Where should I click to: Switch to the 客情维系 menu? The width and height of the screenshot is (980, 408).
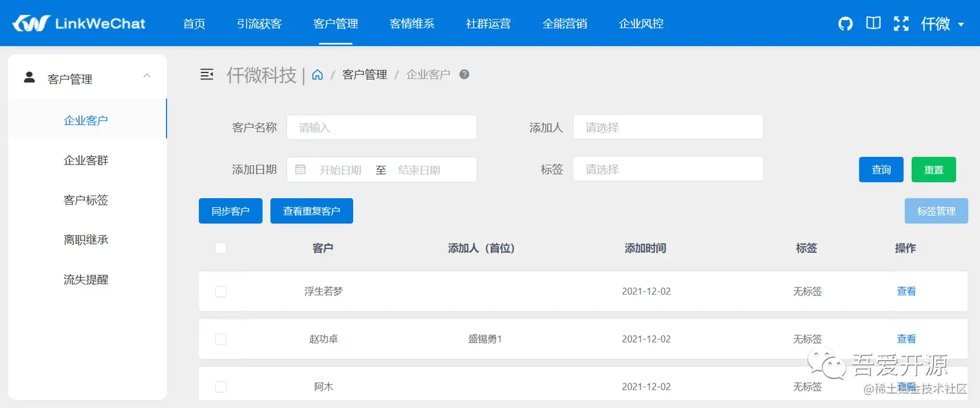[412, 23]
